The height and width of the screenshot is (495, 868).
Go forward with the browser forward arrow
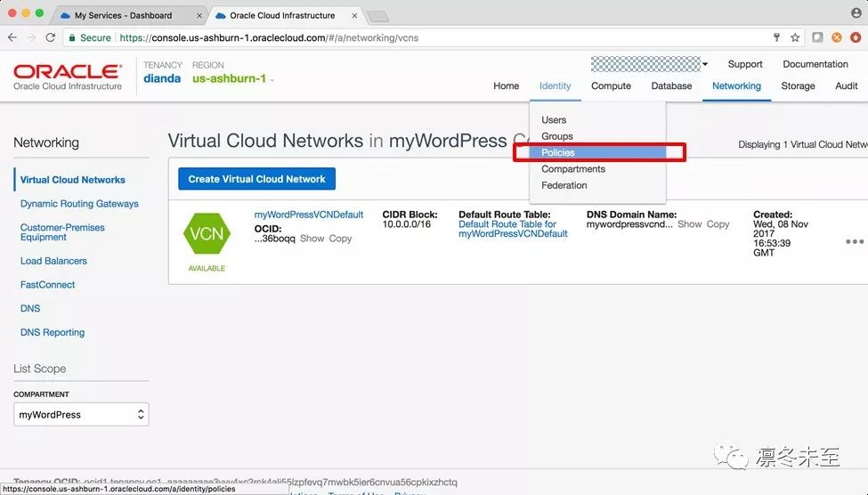click(x=31, y=37)
